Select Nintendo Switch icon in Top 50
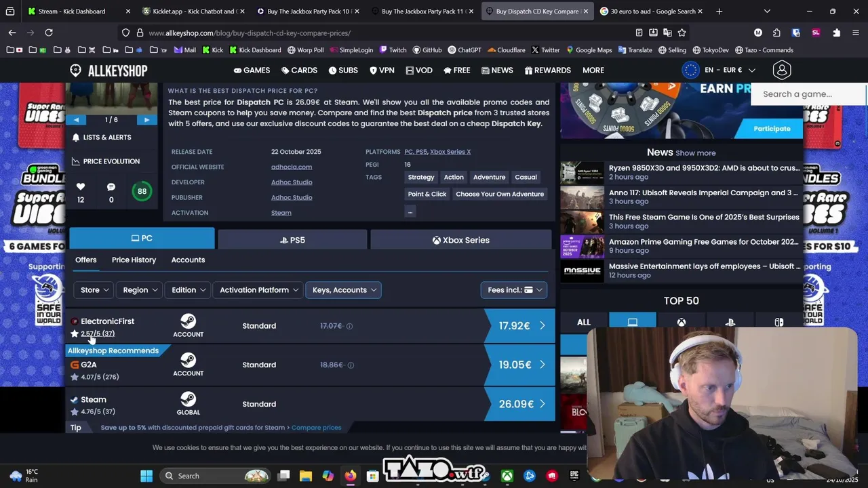This screenshot has width=868, height=488. pos(779,323)
